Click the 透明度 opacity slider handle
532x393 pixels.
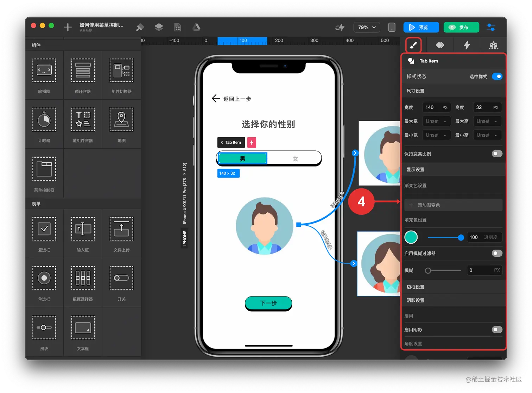(461, 237)
